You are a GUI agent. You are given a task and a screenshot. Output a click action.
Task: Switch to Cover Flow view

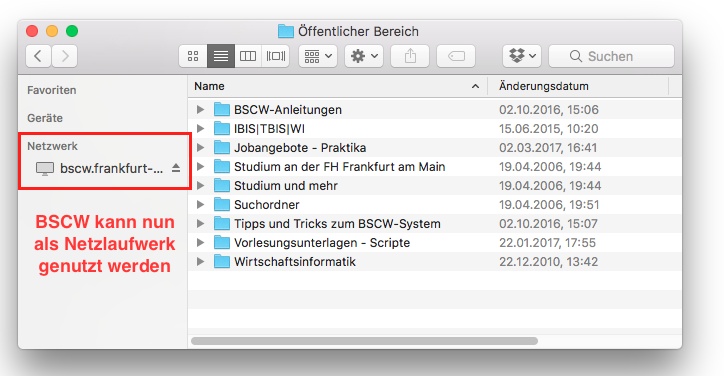276,56
